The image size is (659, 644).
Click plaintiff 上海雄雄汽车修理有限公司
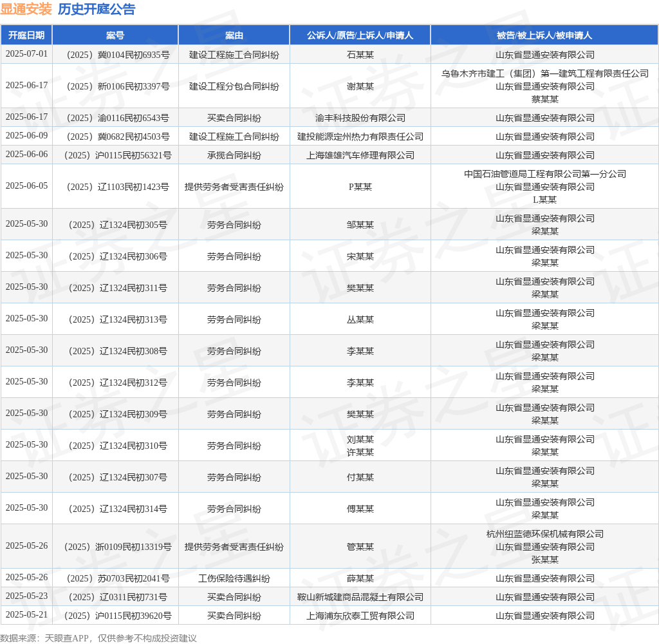(x=360, y=155)
